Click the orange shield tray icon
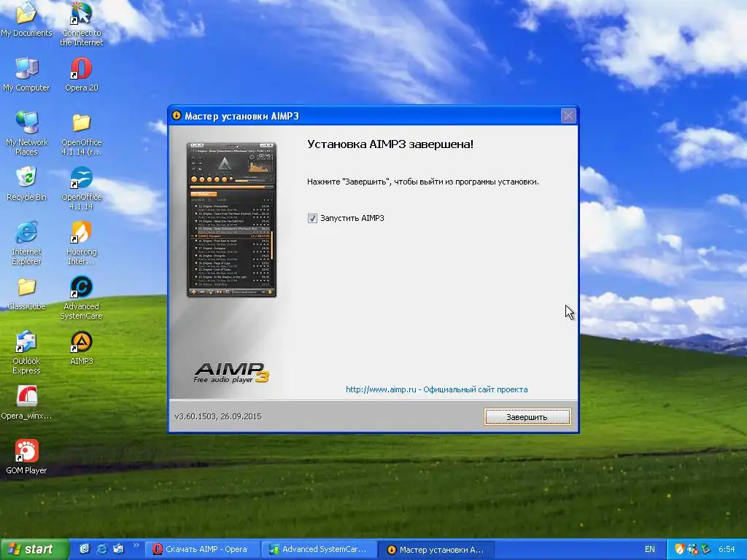 (x=680, y=549)
